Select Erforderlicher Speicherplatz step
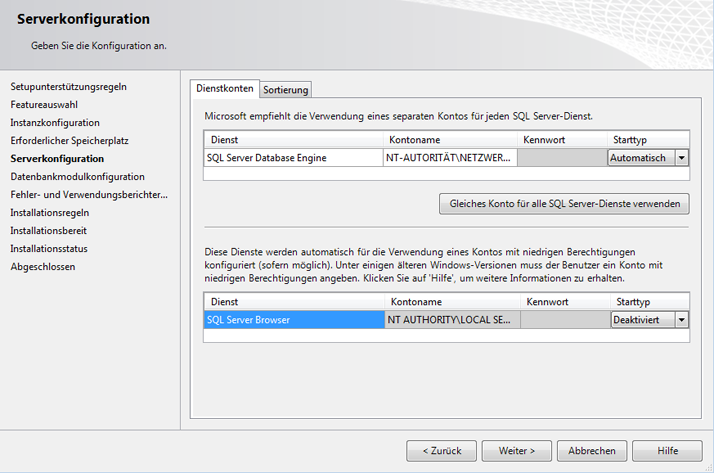This screenshot has width=714, height=473. [x=69, y=141]
